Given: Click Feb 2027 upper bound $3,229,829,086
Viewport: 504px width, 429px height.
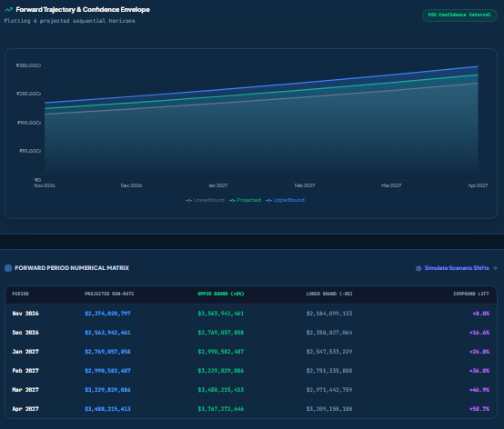Looking at the screenshot, I should pyautogui.click(x=221, y=371).
